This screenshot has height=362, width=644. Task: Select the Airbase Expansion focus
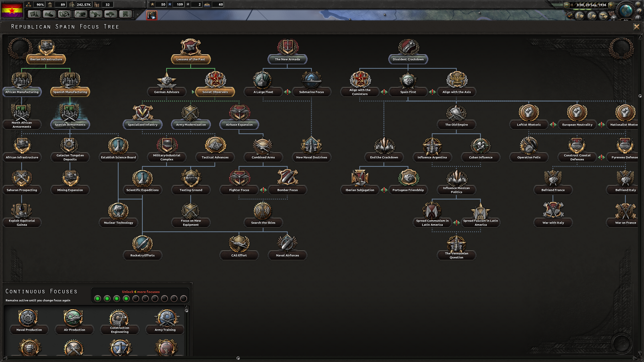pyautogui.click(x=239, y=117)
